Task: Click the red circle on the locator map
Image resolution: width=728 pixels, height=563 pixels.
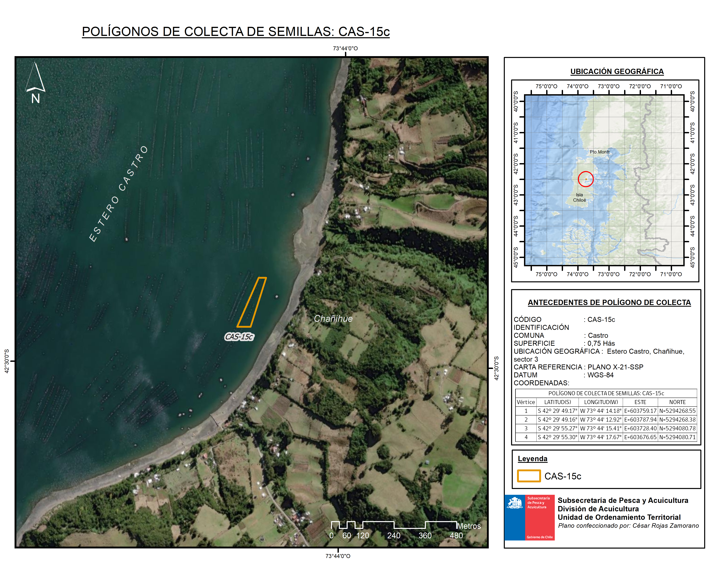Action: (x=586, y=179)
